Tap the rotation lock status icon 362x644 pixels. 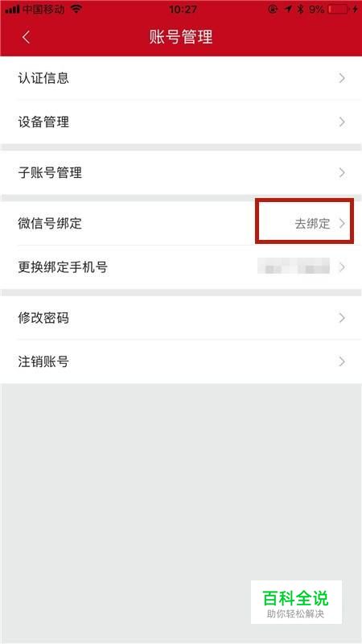pos(273,9)
